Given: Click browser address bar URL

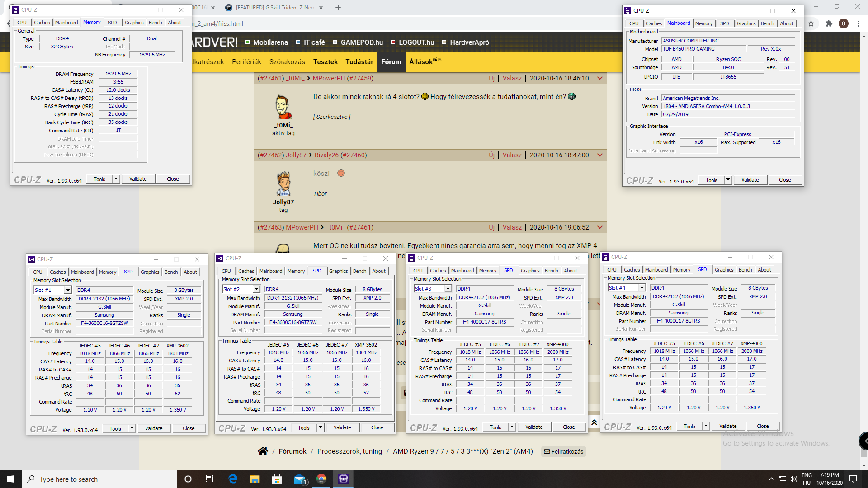Looking at the screenshot, I should click(217, 23).
